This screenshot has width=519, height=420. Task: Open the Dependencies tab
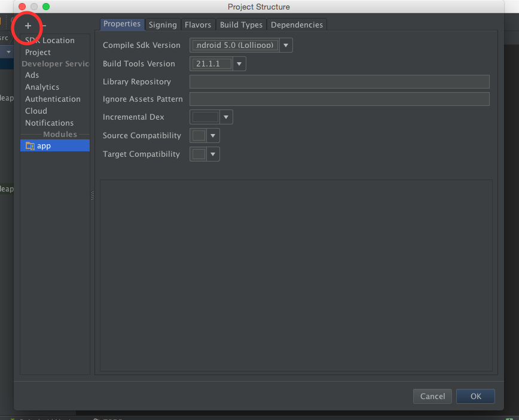pyautogui.click(x=297, y=25)
